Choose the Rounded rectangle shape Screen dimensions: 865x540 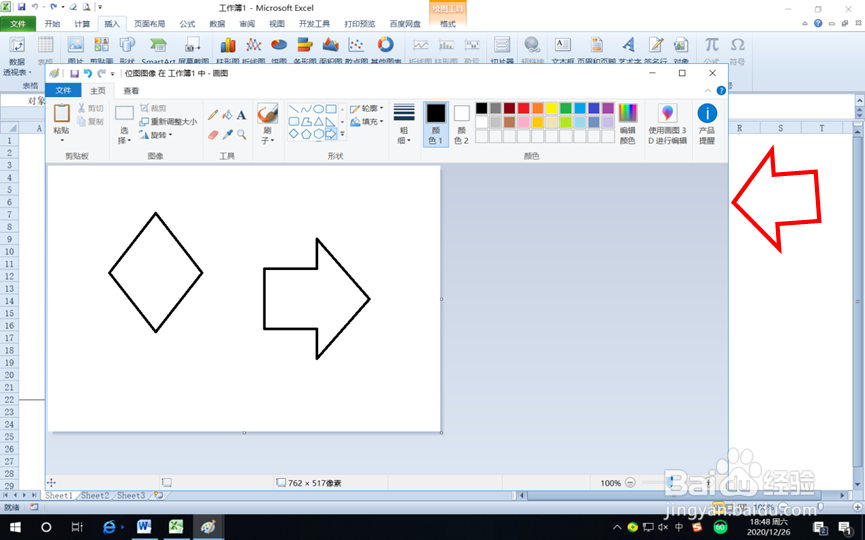[293, 121]
